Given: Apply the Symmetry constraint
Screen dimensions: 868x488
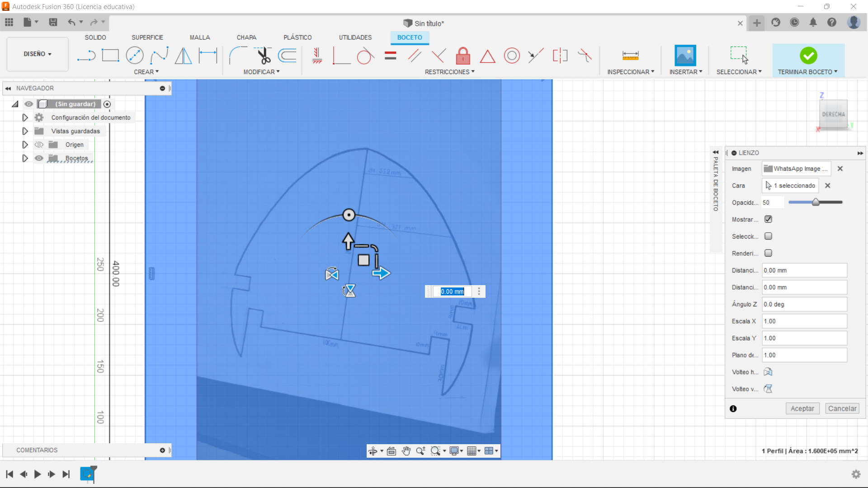Looking at the screenshot, I should pyautogui.click(x=560, y=56).
